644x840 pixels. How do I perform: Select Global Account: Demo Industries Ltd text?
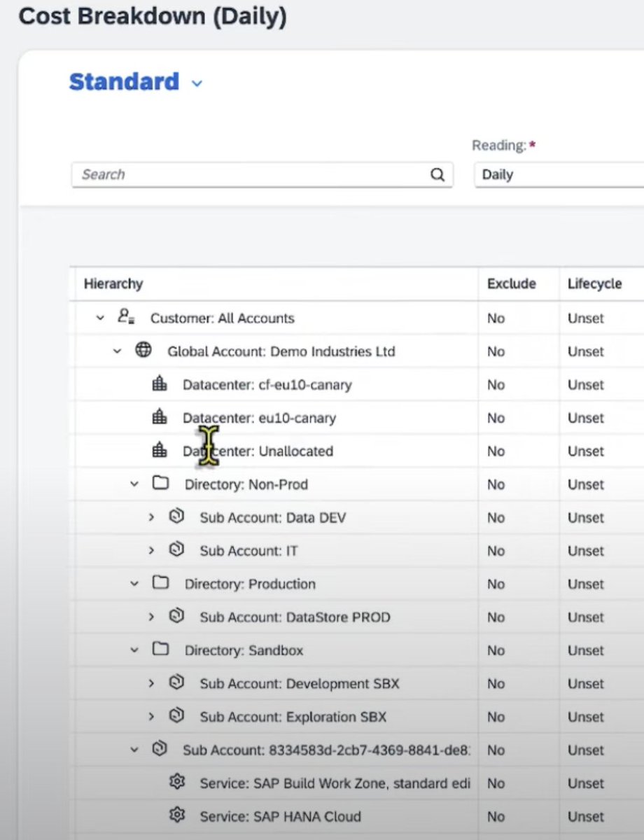(281, 351)
